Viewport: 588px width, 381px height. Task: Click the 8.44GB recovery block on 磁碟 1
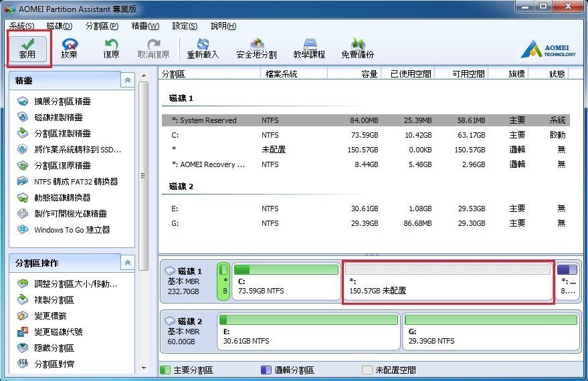567,281
